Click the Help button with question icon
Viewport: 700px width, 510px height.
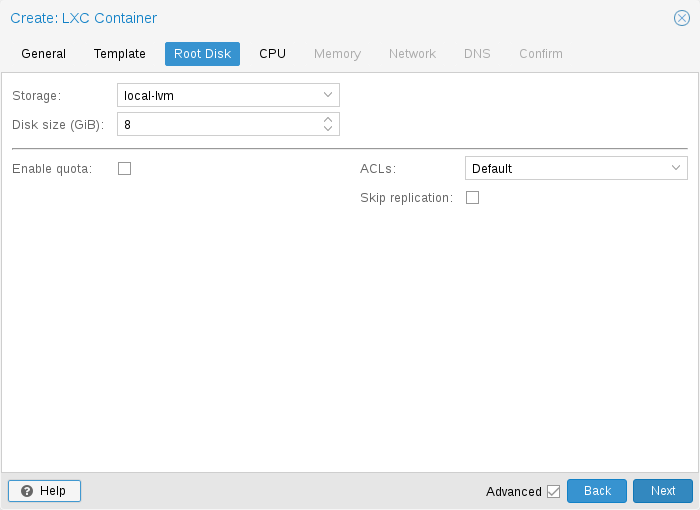pos(44,491)
